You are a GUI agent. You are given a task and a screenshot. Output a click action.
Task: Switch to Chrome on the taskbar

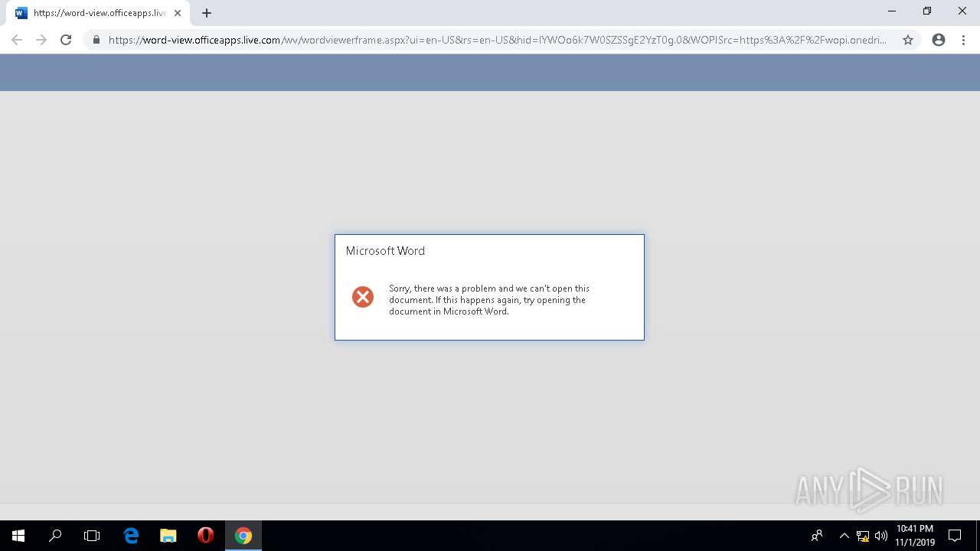(243, 536)
